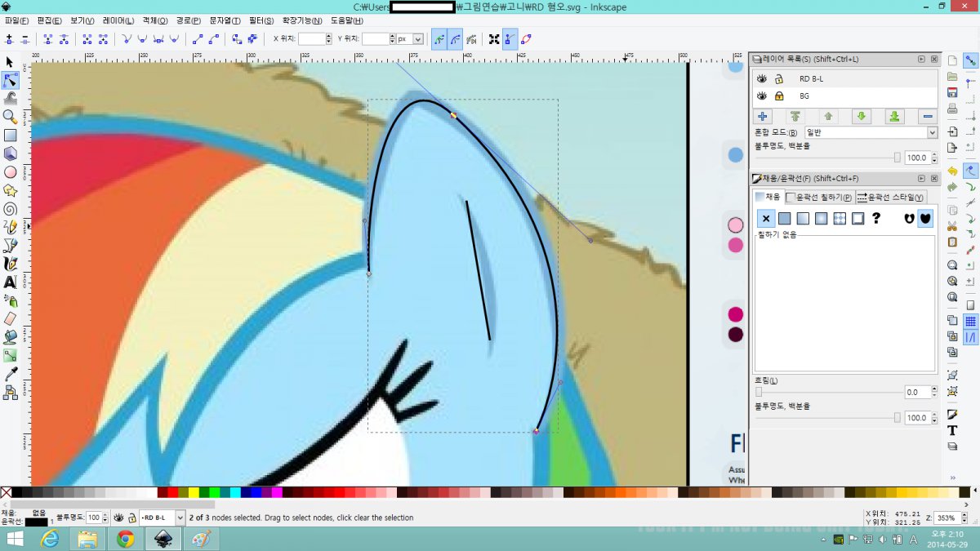The height and width of the screenshot is (551, 980).
Task: Open the 경로(P) menu
Action: coord(189,20)
